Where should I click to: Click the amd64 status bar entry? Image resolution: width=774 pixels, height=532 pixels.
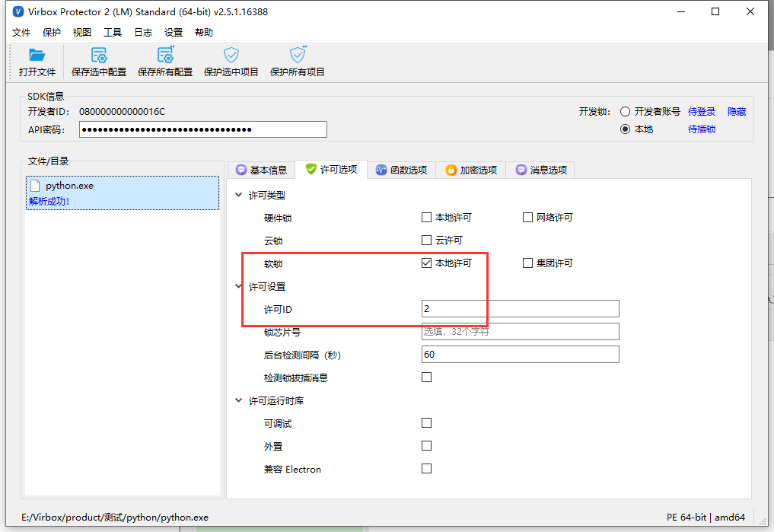click(730, 518)
